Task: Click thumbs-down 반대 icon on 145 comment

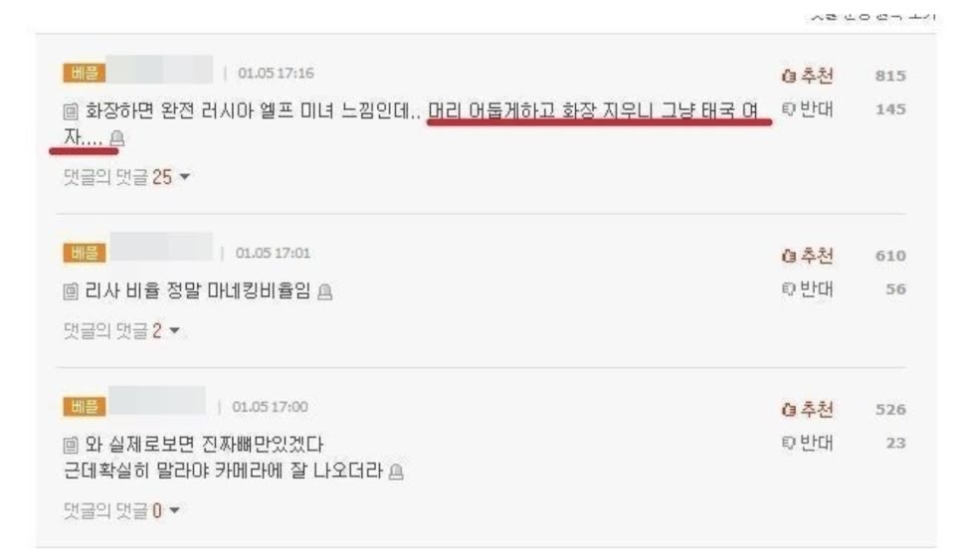Action: tap(789, 109)
